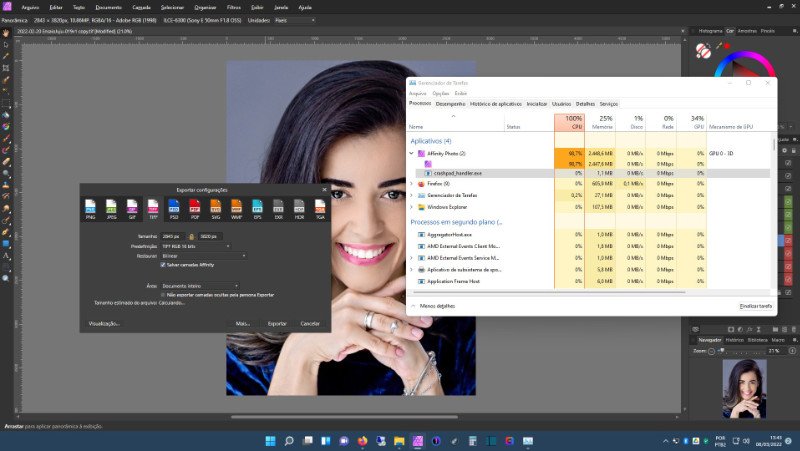Pick the PSD export format icon
This screenshot has width=800, height=451.
tap(174, 208)
